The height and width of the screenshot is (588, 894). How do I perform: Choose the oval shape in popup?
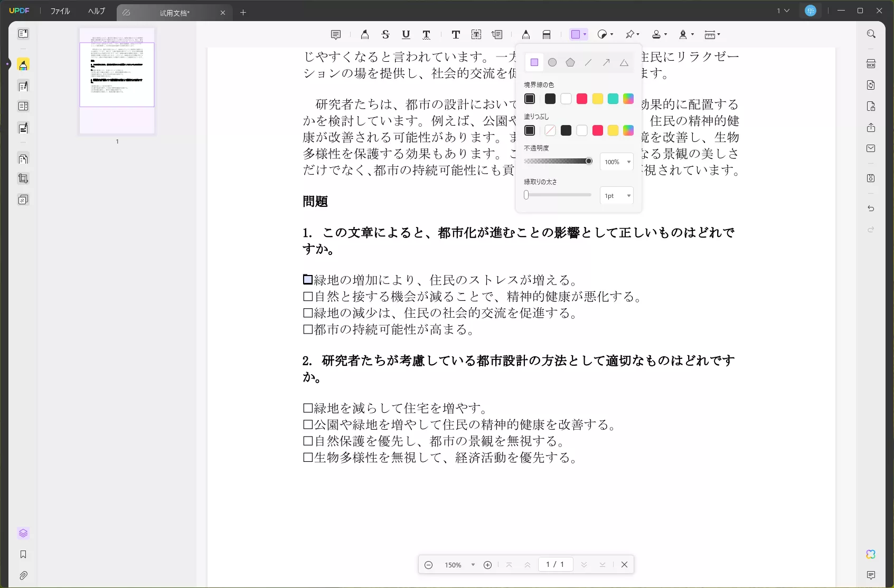click(552, 62)
